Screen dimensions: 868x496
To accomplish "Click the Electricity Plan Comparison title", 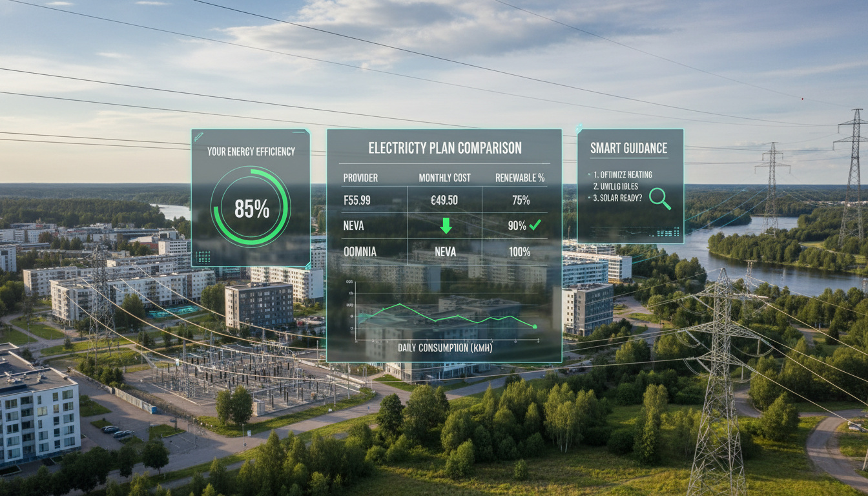I will (444, 148).
